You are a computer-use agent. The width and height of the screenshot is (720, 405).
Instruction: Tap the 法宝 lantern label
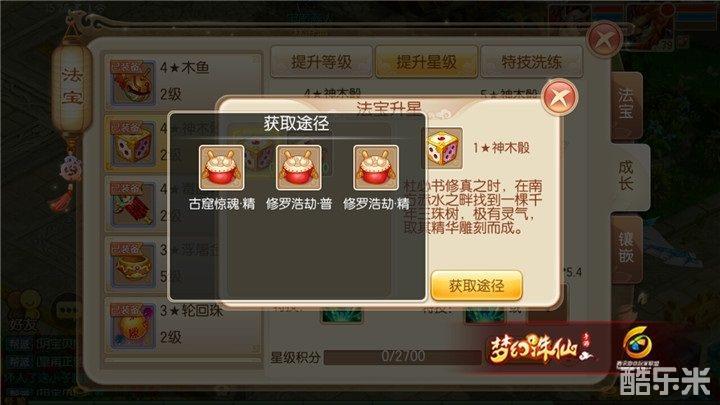click(72, 87)
